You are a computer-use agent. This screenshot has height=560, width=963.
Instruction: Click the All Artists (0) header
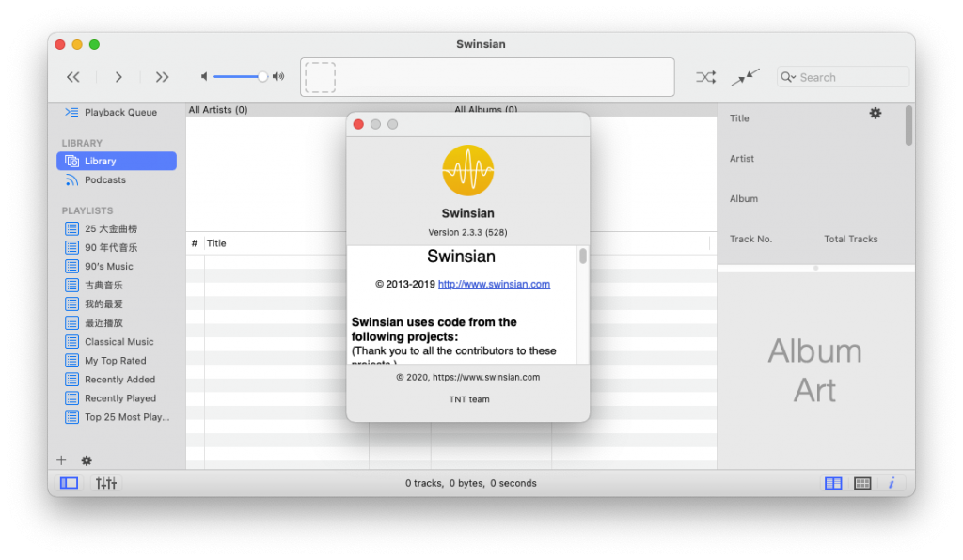(218, 110)
